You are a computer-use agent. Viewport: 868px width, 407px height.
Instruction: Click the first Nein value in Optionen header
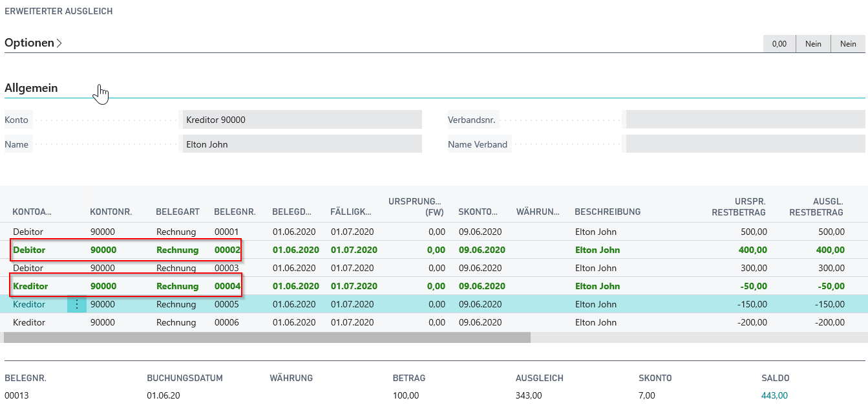tap(813, 43)
